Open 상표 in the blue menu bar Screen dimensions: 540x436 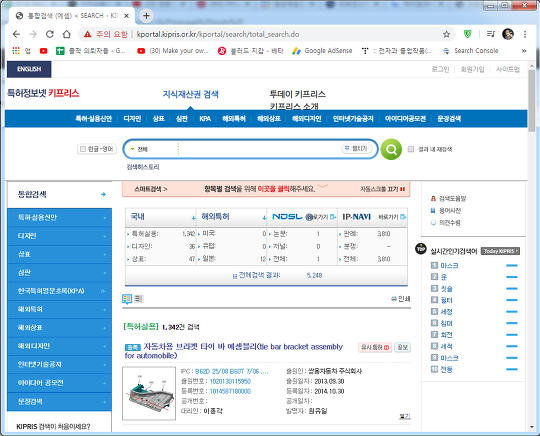pyautogui.click(x=158, y=119)
